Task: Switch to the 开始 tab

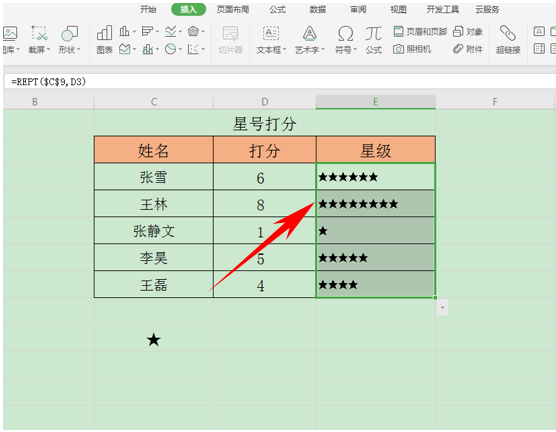Action: 148,9
